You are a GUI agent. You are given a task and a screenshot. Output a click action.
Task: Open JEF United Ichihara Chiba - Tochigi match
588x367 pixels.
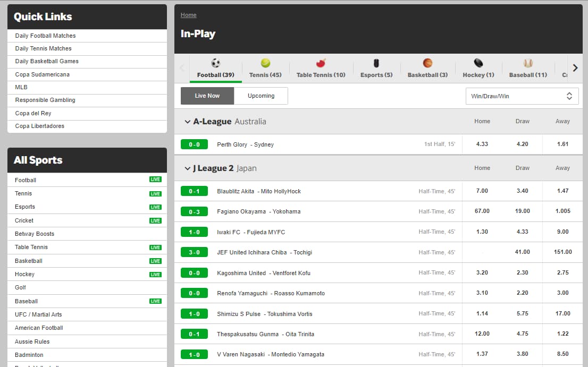(264, 252)
